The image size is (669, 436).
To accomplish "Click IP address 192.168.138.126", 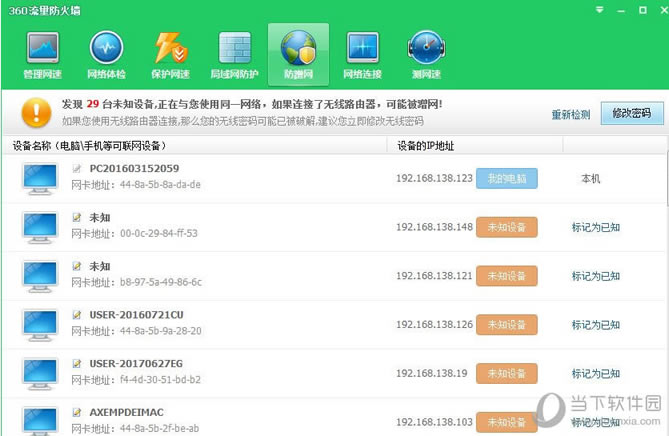I will coord(434,325).
